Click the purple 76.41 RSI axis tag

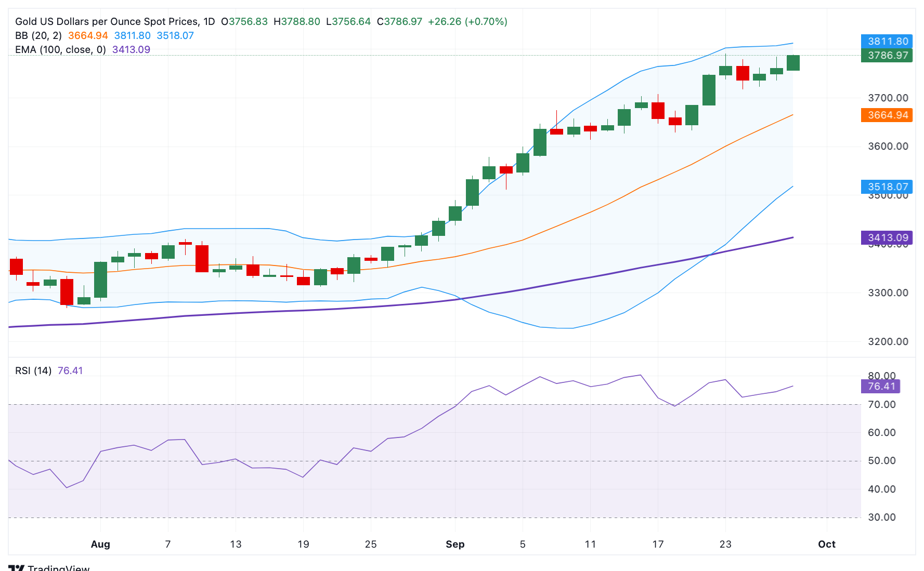pos(880,386)
